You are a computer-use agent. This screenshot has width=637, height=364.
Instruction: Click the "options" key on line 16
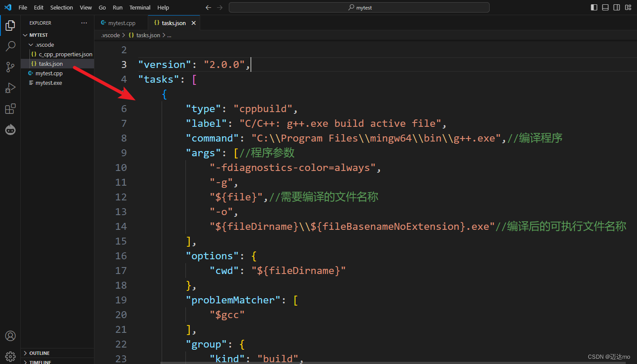pos(212,256)
